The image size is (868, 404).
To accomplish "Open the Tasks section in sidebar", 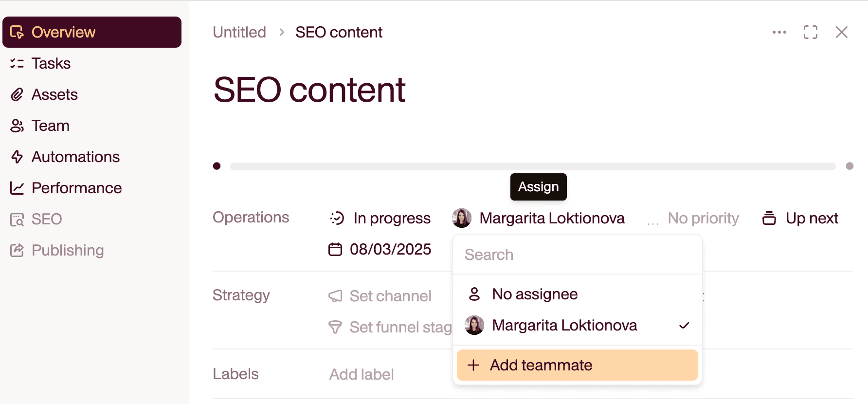I will pyautogui.click(x=51, y=63).
